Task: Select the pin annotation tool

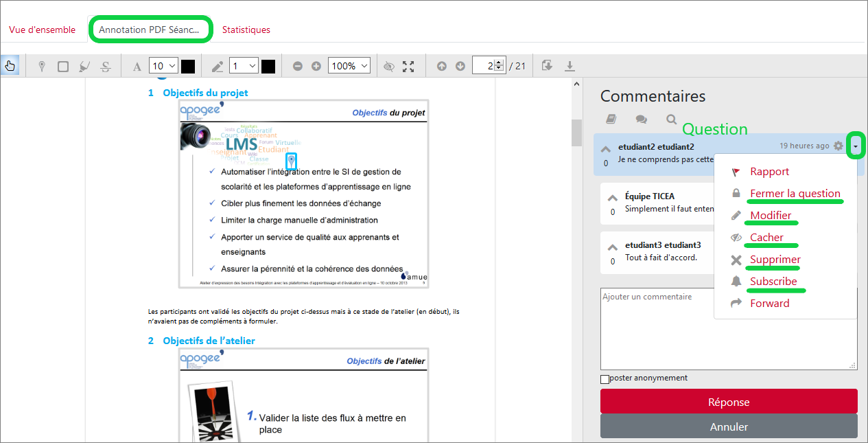Action: (42, 66)
